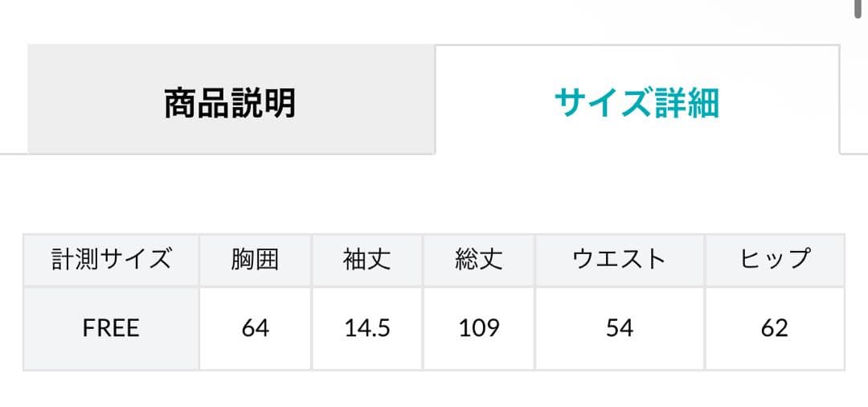Click the ヒップ column header

click(x=775, y=260)
